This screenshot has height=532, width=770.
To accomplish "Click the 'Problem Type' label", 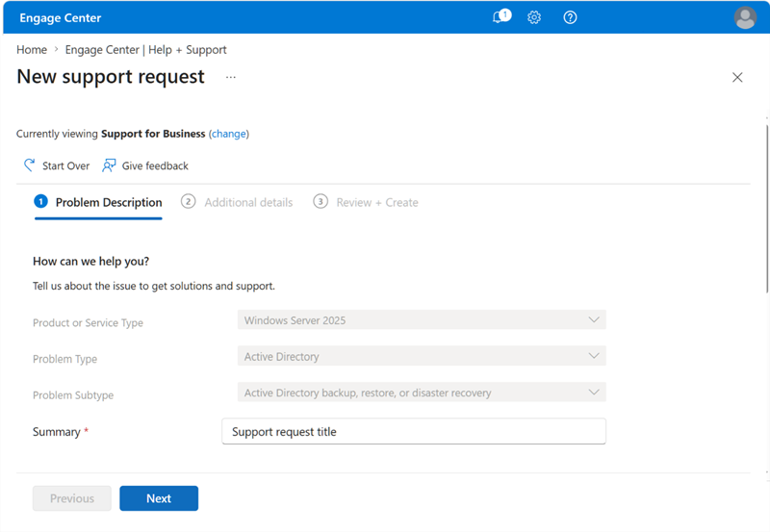I will [x=64, y=359].
